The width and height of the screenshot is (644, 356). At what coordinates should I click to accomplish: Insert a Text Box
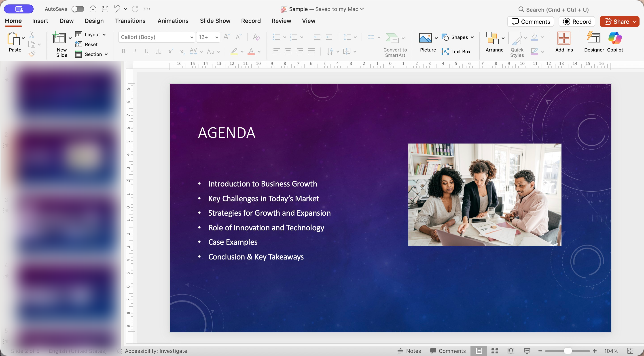(x=456, y=51)
